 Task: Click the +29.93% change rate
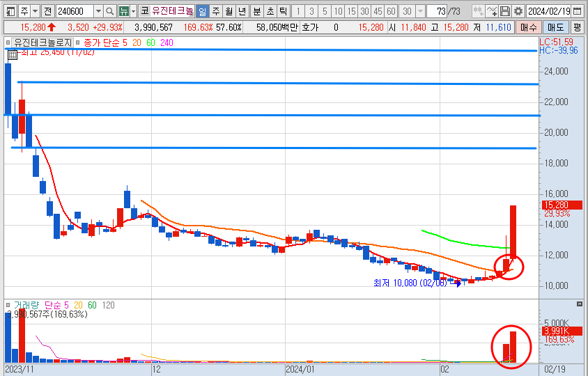pos(107,27)
